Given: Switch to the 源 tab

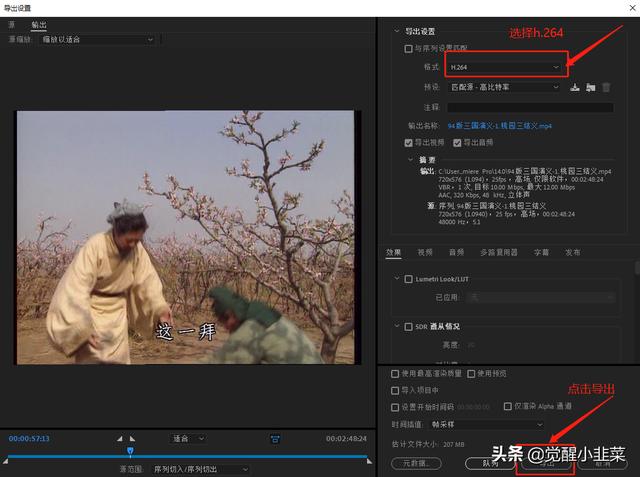Looking at the screenshot, I should click(11, 25).
